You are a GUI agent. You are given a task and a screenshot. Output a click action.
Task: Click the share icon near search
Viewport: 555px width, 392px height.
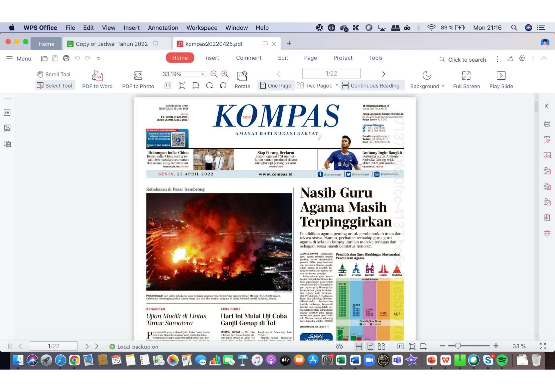pyautogui.click(x=510, y=58)
